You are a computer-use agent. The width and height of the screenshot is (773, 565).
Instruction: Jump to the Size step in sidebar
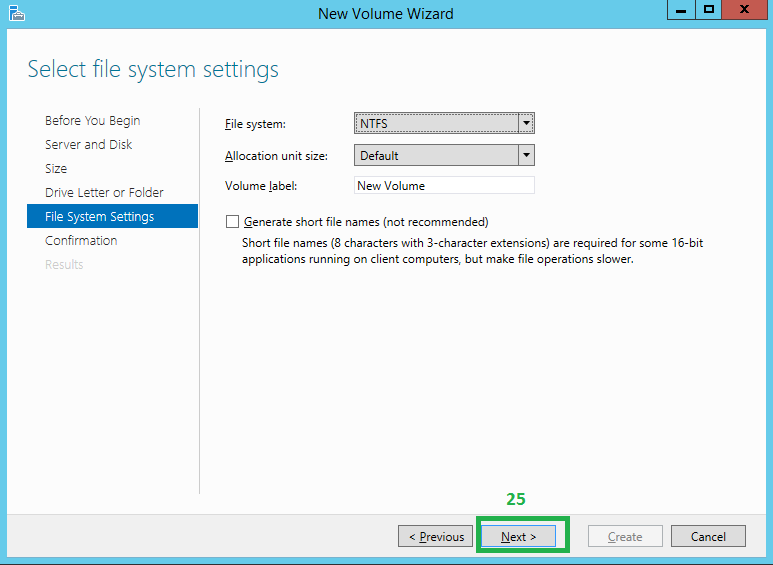click(x=56, y=169)
